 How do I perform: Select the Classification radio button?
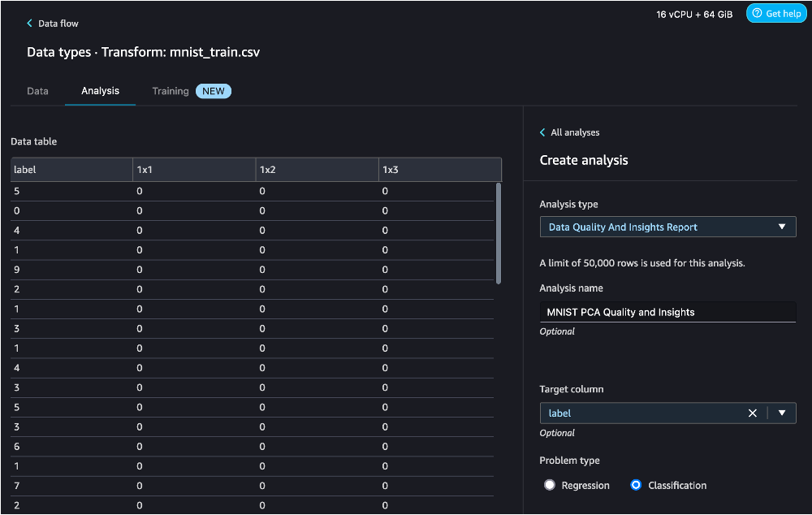[635, 485]
